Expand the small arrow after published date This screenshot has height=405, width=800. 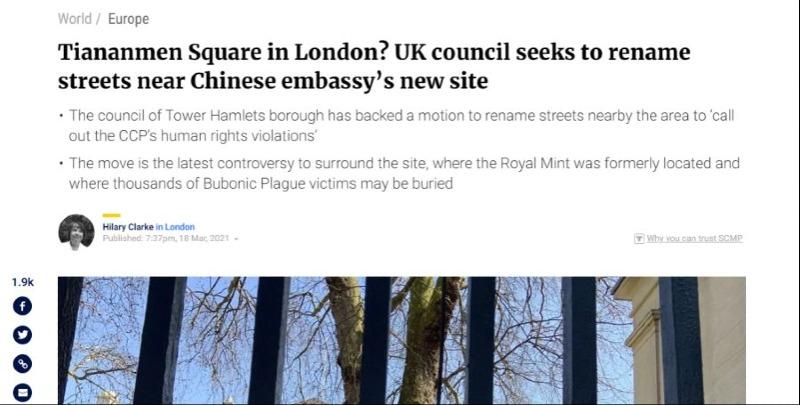[236, 239]
